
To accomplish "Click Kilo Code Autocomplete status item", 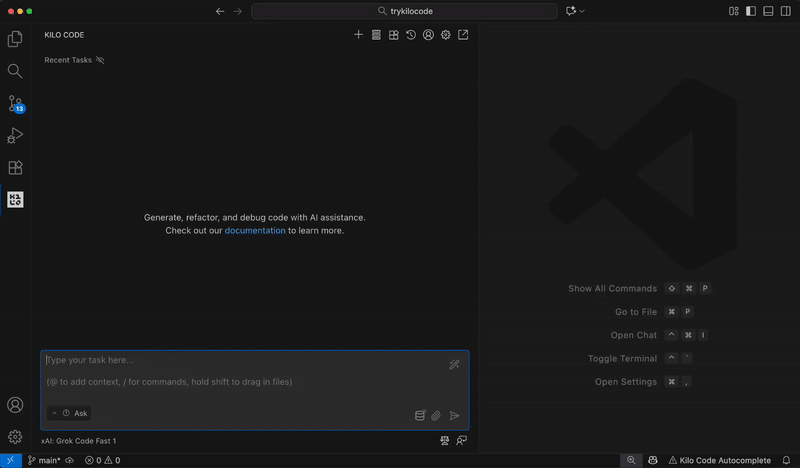I will click(x=719, y=460).
